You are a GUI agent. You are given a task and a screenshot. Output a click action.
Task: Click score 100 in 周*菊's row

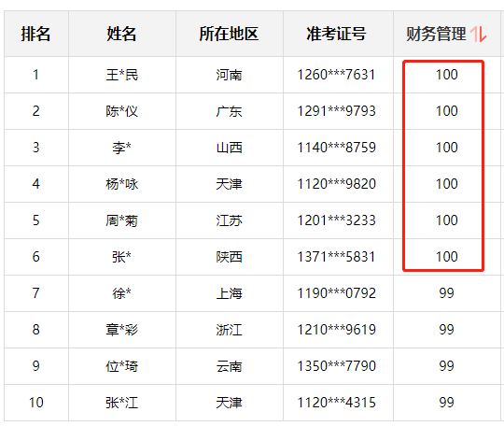point(446,220)
